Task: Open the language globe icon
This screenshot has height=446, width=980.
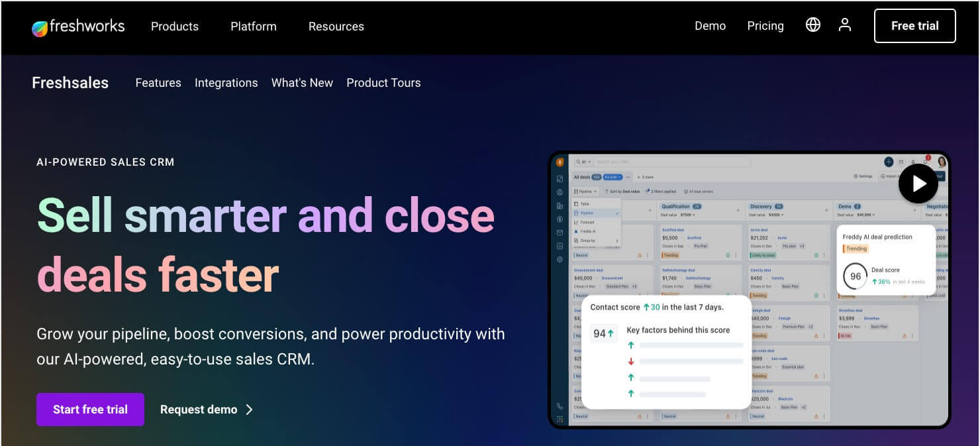Action: pos(813,25)
